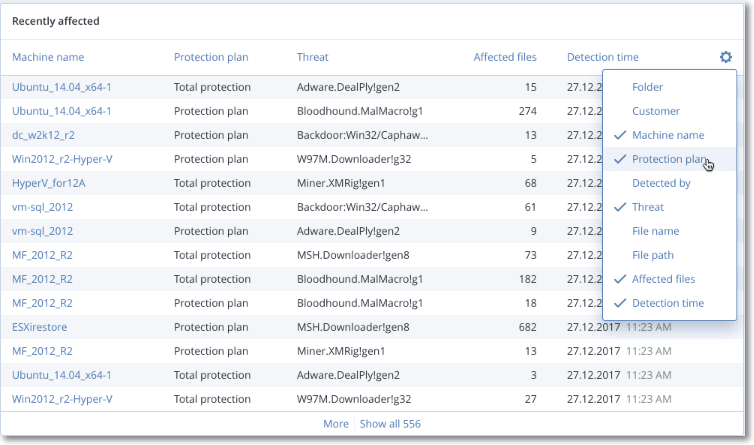The width and height of the screenshot is (754, 445).
Task: Open HyperV_for12A machine link
Action: pyautogui.click(x=50, y=183)
